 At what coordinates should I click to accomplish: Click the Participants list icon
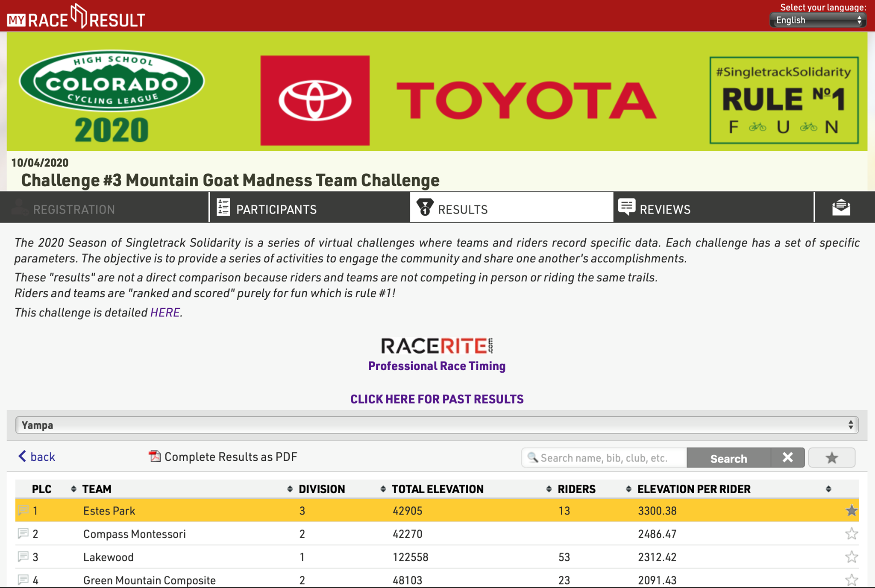coord(223,207)
